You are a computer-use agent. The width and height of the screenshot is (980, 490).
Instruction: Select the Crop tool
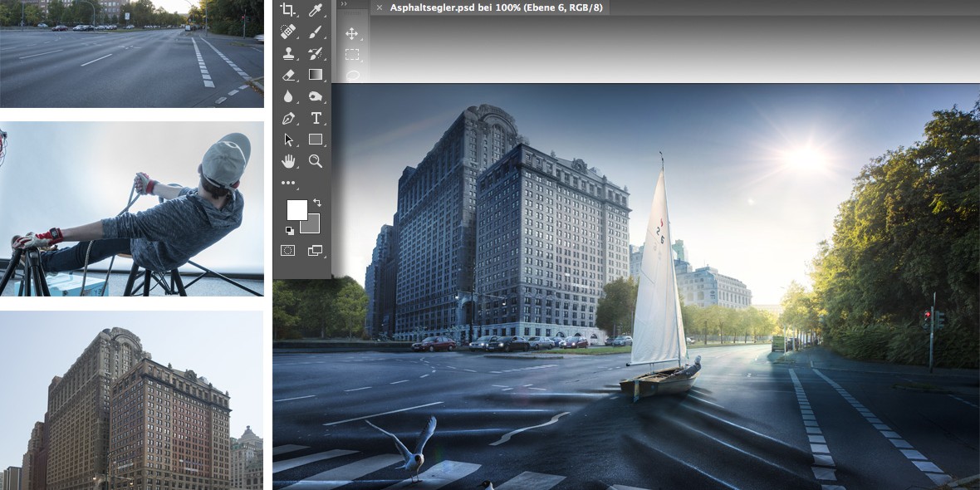coord(288,10)
